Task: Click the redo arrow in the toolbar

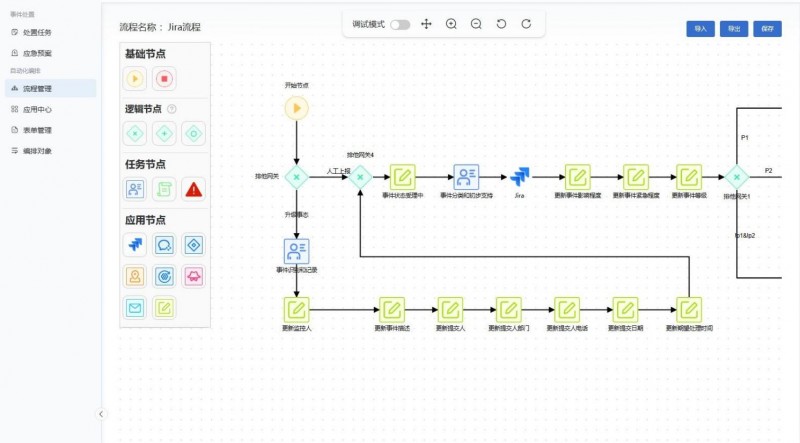Action: pyautogui.click(x=526, y=24)
